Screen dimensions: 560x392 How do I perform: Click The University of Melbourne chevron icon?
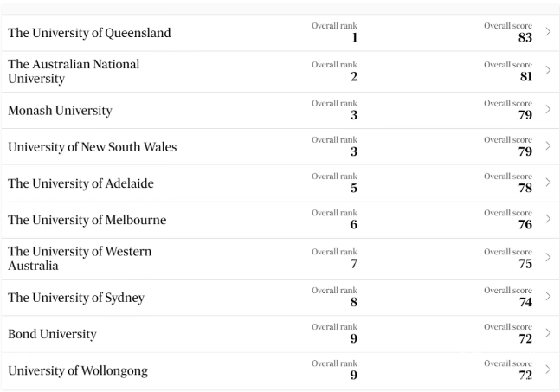[x=548, y=218]
